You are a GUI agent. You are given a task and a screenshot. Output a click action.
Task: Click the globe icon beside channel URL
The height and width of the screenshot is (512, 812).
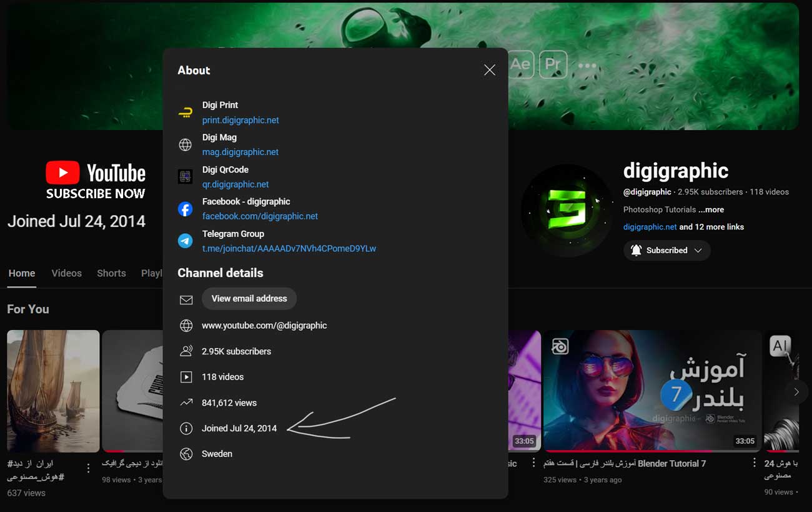pyautogui.click(x=186, y=326)
